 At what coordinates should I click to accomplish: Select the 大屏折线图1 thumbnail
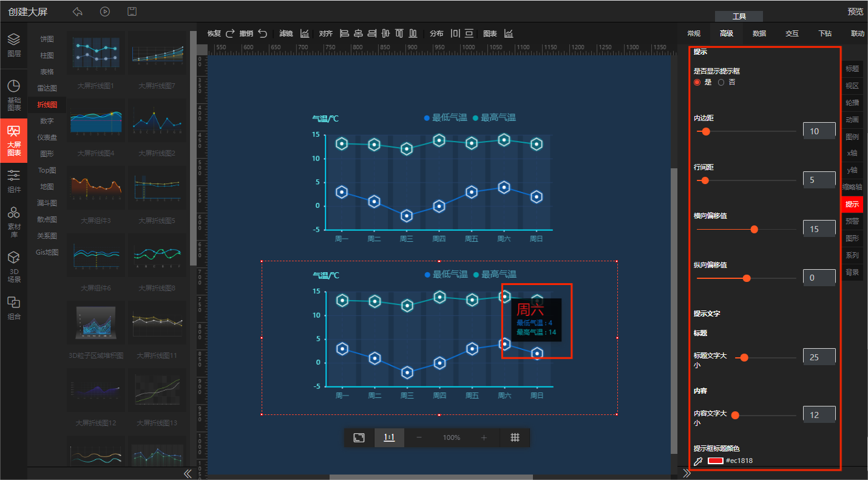pyautogui.click(x=96, y=53)
